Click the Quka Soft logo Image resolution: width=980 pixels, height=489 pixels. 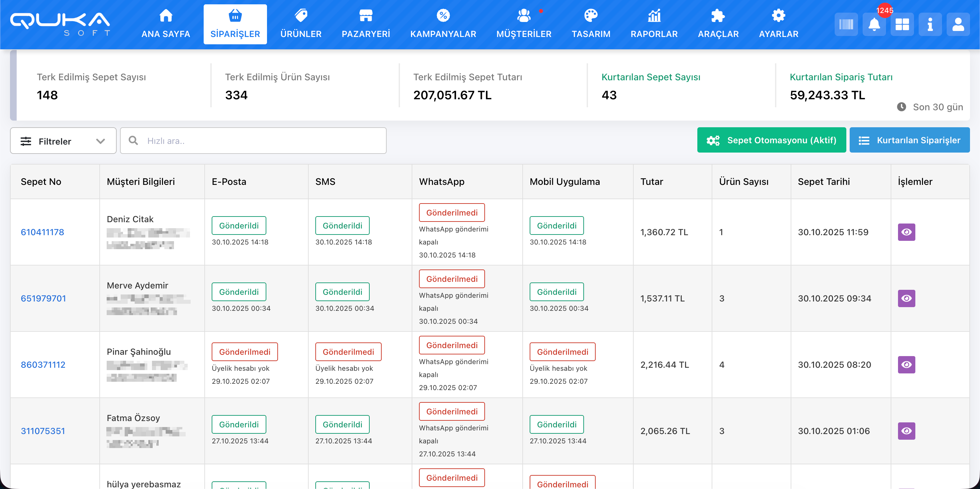(x=60, y=24)
